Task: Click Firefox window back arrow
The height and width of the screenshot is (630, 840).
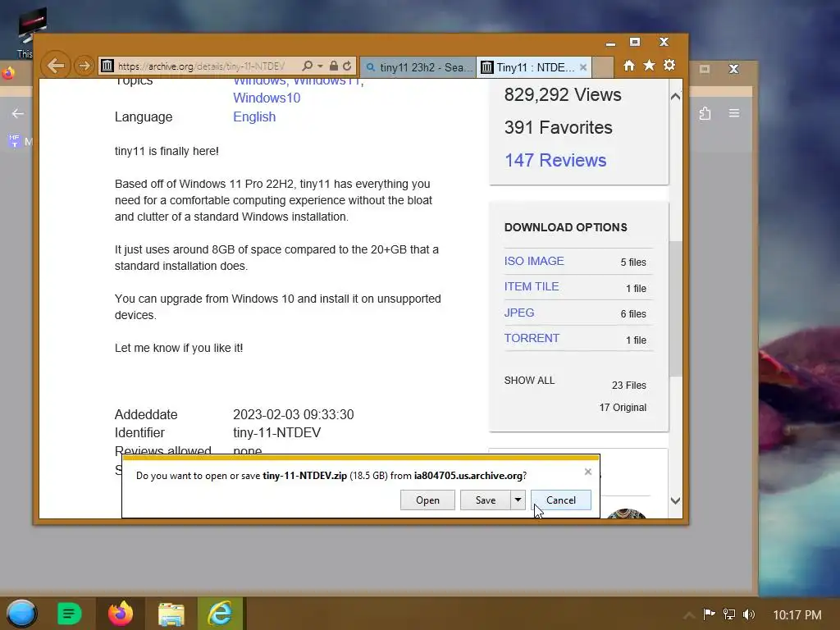Action: (18, 113)
